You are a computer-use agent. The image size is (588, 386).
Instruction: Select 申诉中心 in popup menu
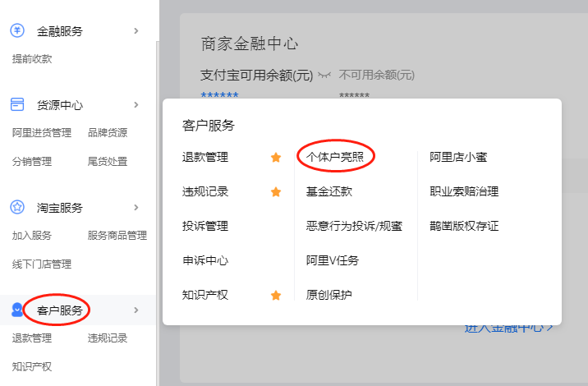point(205,260)
